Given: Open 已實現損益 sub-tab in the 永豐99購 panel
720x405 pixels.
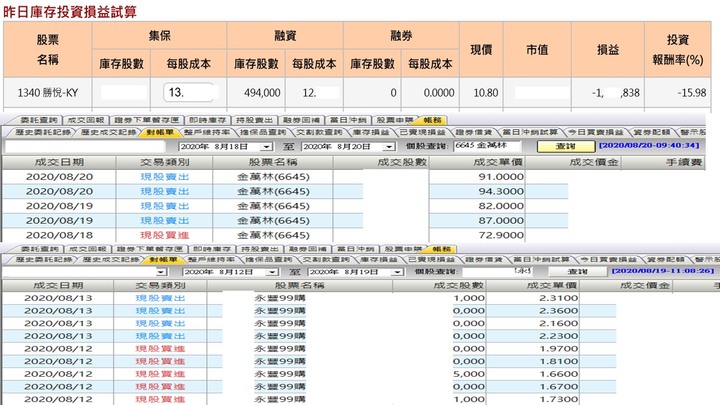Looking at the screenshot, I should 432,259.
